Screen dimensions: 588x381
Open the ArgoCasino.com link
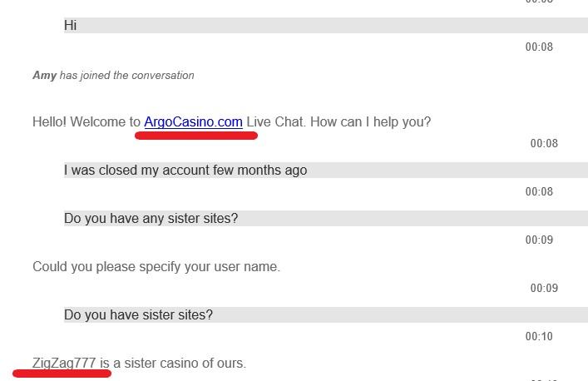point(193,122)
